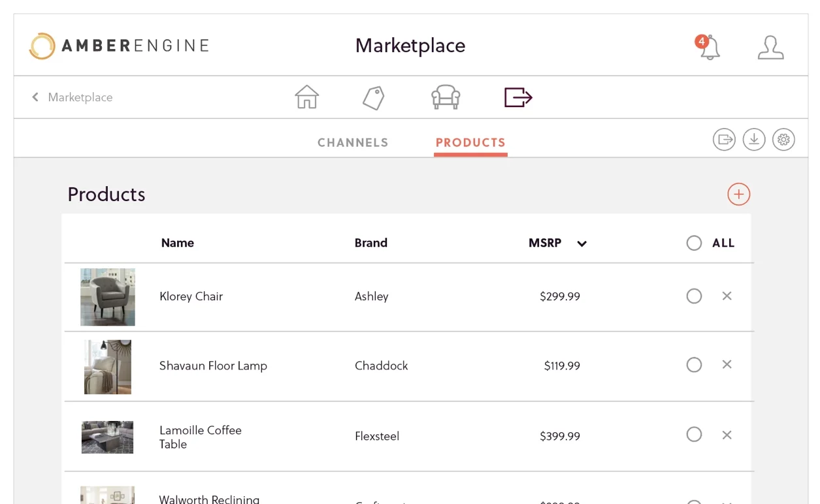Viewport: 820px width, 504px height.
Task: Switch to the Products tab
Action: point(470,142)
